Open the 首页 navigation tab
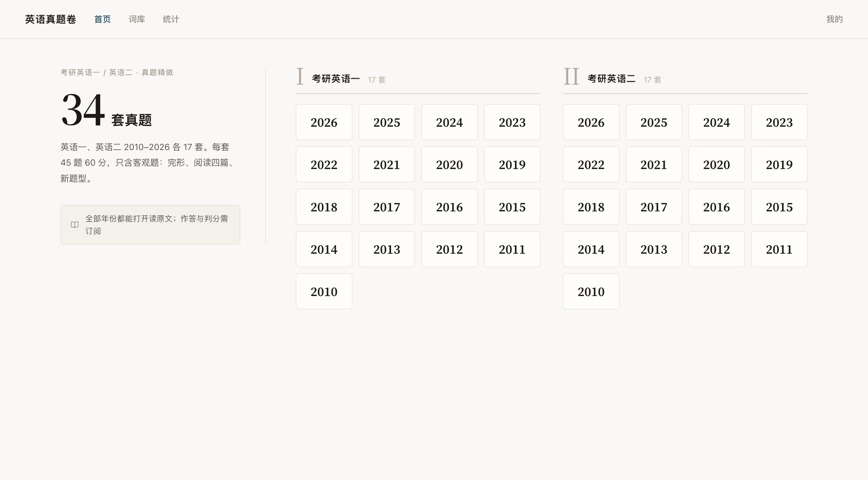 102,19
